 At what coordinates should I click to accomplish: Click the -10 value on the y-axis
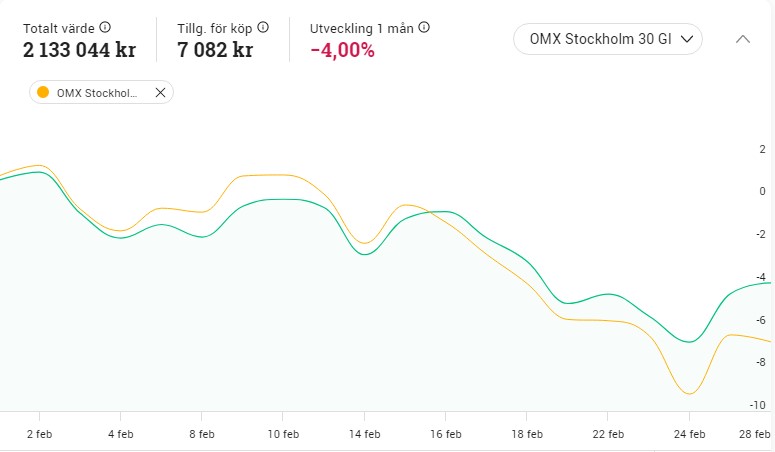pyautogui.click(x=758, y=404)
